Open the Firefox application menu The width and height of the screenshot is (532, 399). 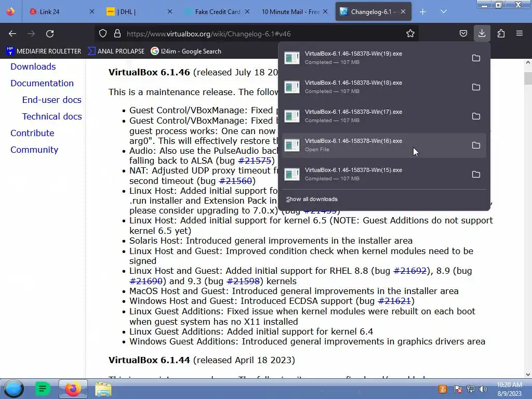pos(520,34)
